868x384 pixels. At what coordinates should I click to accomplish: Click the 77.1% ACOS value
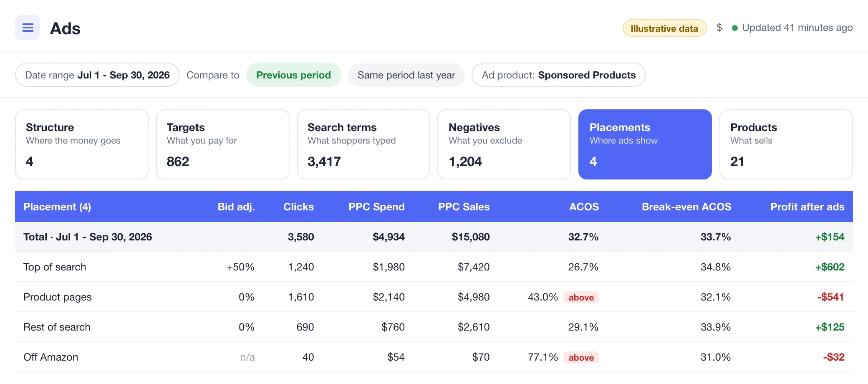542,357
